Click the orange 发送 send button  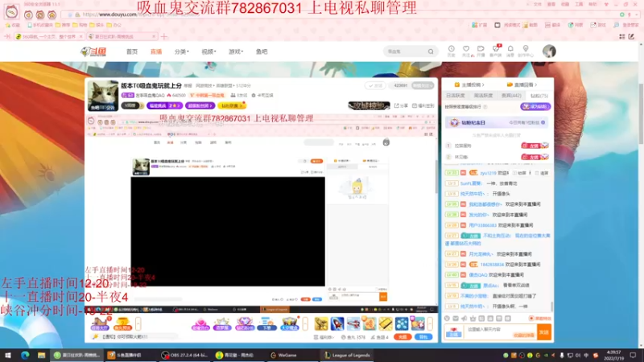tap(544, 331)
